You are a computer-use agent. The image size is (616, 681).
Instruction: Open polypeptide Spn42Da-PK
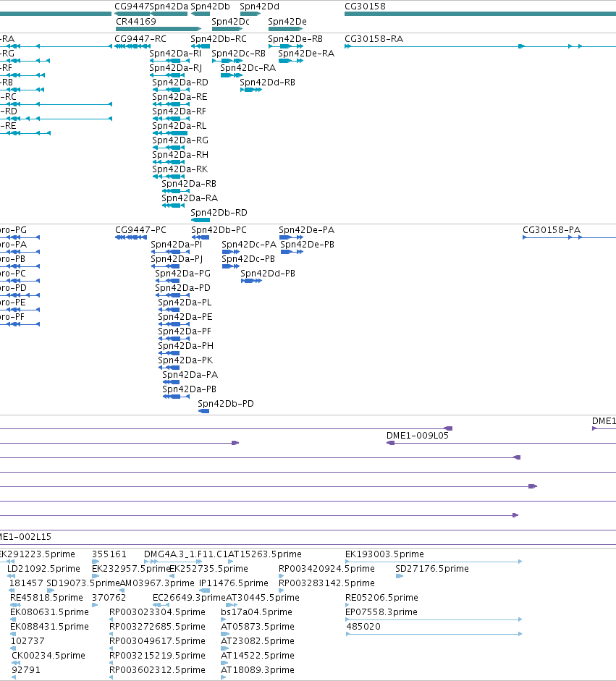pyautogui.click(x=169, y=368)
